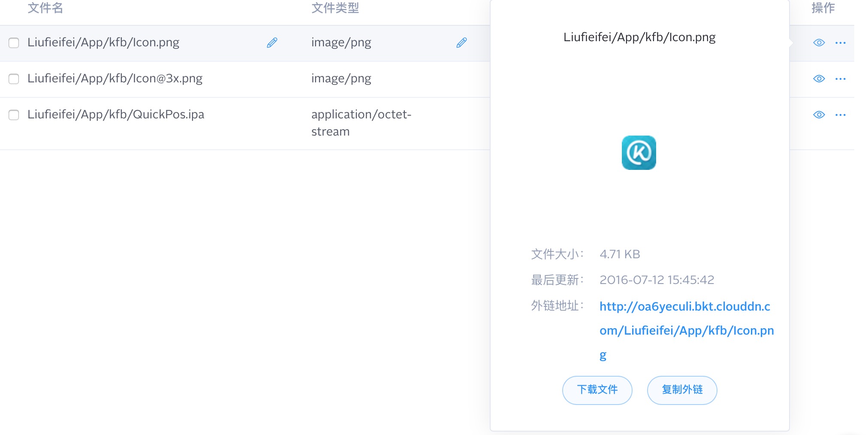The height and width of the screenshot is (435, 868).
Task: Preview QuickPos.ipa with the eye icon
Action: (x=819, y=115)
